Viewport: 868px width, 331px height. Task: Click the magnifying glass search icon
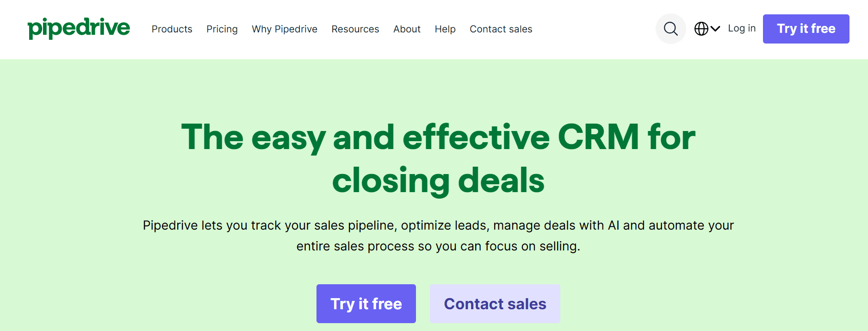point(670,29)
